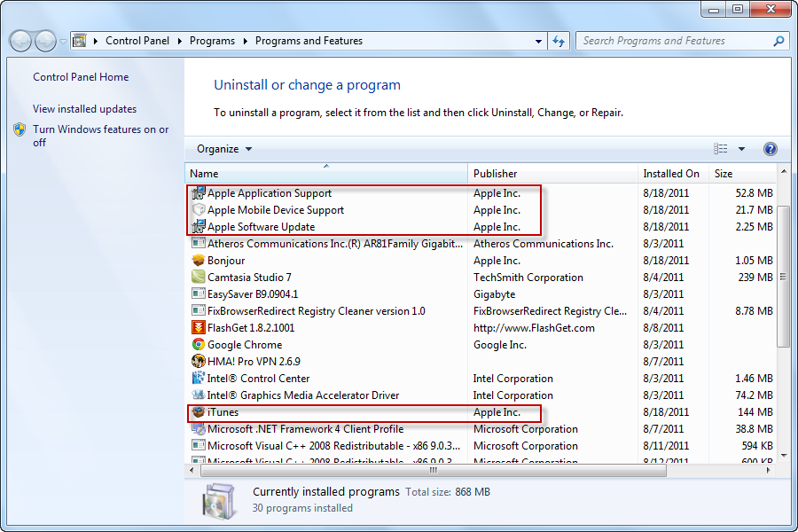Click the horizontal scrollbar thumb
Viewport: 798px width, 532px height.
click(434, 471)
